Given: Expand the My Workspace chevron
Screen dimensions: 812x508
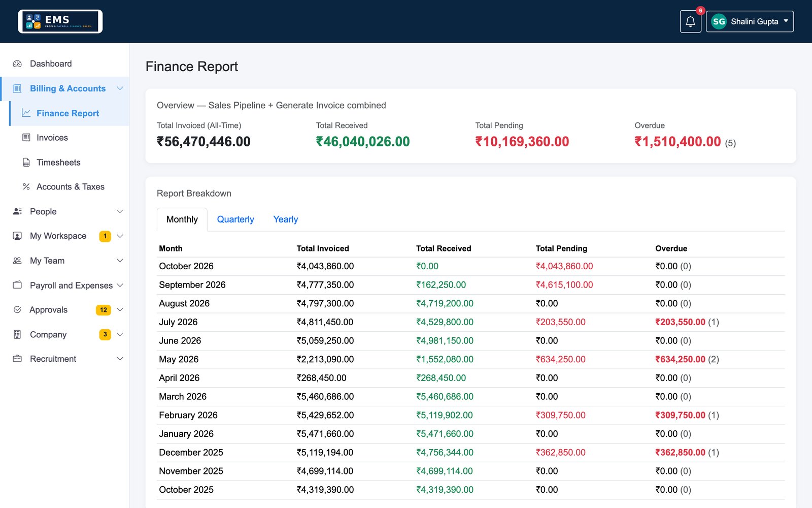Looking at the screenshot, I should [120, 236].
